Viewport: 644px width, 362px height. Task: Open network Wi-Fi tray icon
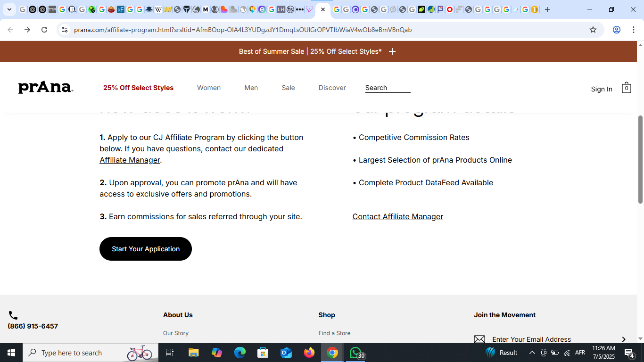[x=567, y=353]
